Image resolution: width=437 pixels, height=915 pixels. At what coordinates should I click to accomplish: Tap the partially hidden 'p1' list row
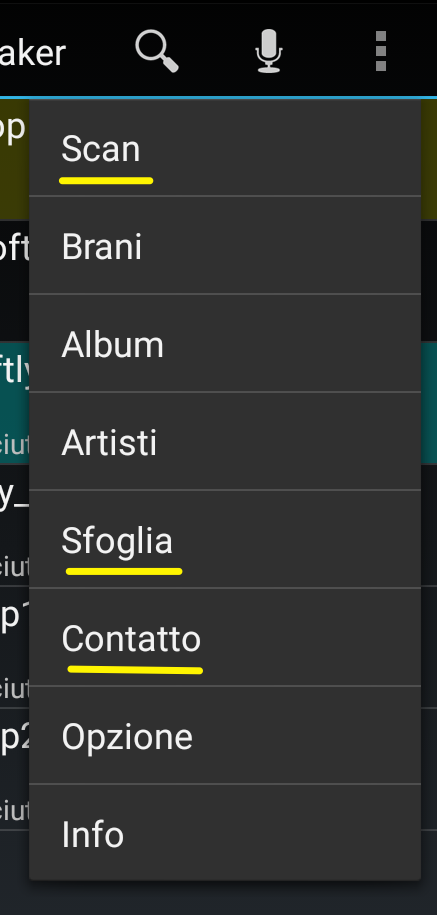point(14,647)
